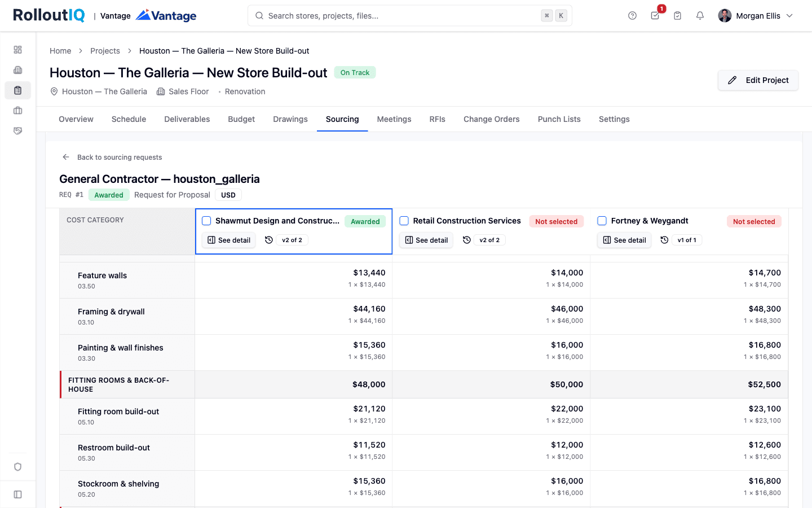Click the RolloutIQ logo
Viewport: 812px width, 508px height.
49,15
